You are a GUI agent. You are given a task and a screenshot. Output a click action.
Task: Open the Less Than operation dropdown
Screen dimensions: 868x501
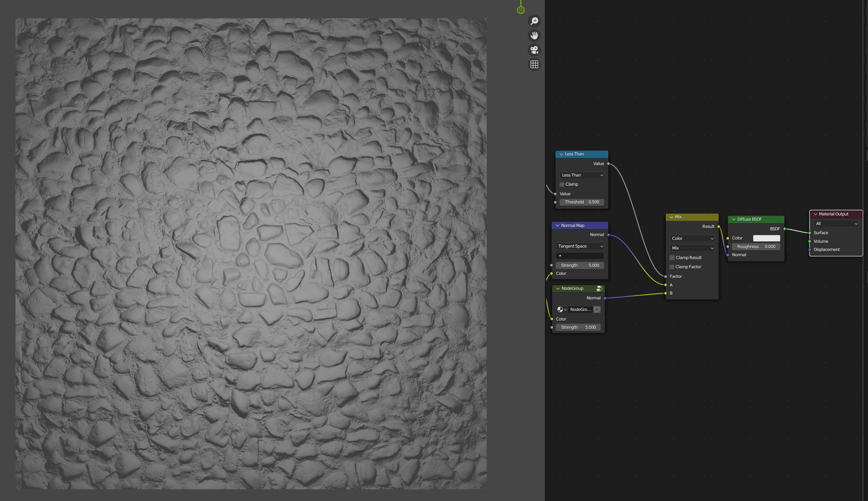(582, 175)
